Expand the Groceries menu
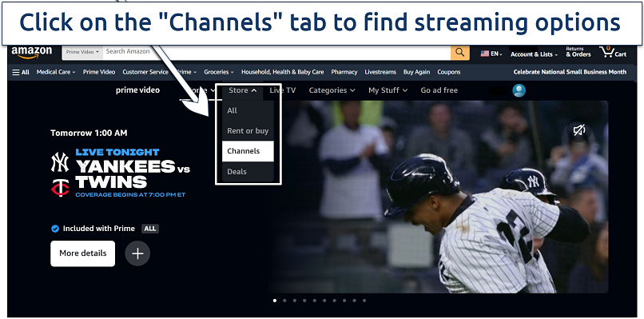The width and height of the screenshot is (644, 319). (218, 72)
